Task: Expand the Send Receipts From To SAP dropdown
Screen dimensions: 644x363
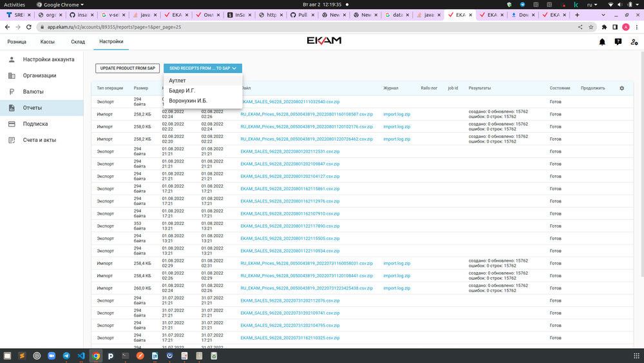Action: tap(203, 68)
